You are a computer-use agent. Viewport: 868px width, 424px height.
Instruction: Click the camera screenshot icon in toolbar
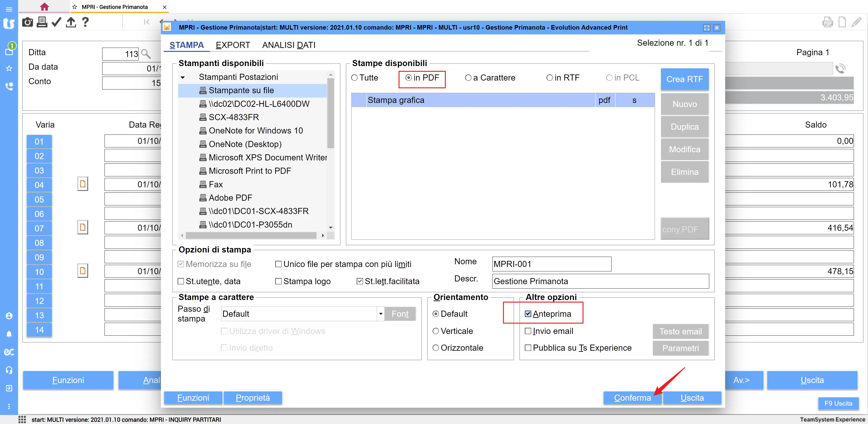click(27, 22)
